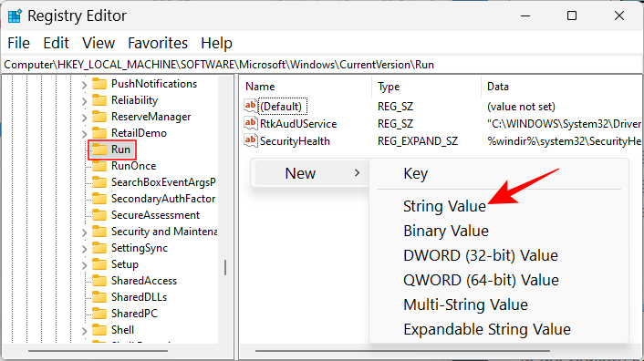This screenshot has width=644, height=361.
Task: Expand the Reliability key chevron
Action: [x=84, y=101]
